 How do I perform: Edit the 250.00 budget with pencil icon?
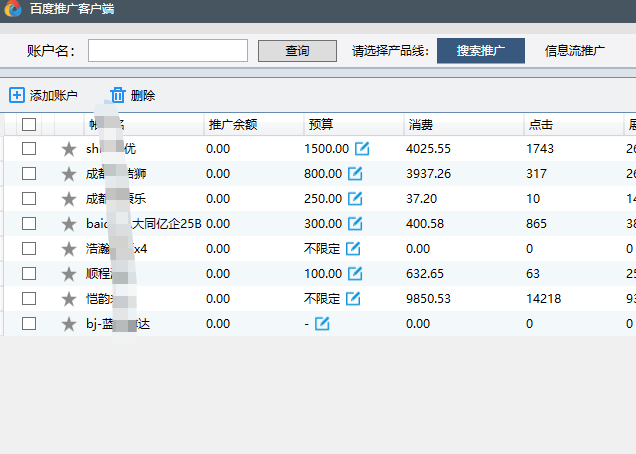[x=355, y=198]
